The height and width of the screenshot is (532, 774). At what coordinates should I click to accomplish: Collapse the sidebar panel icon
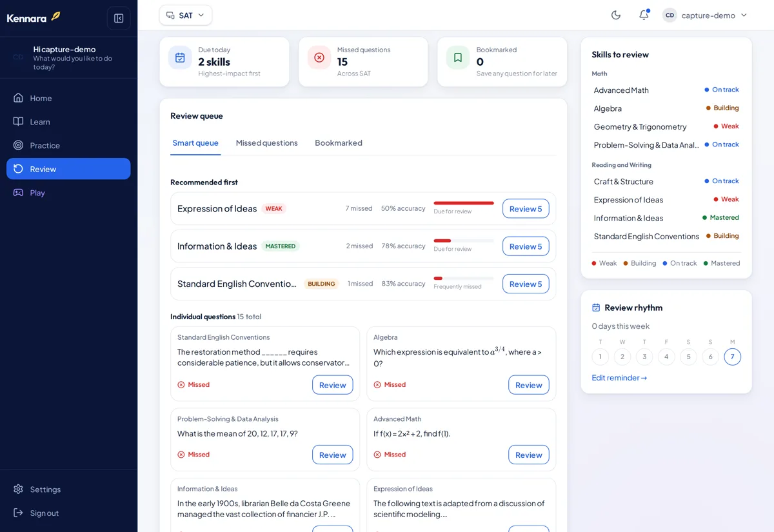(x=119, y=18)
